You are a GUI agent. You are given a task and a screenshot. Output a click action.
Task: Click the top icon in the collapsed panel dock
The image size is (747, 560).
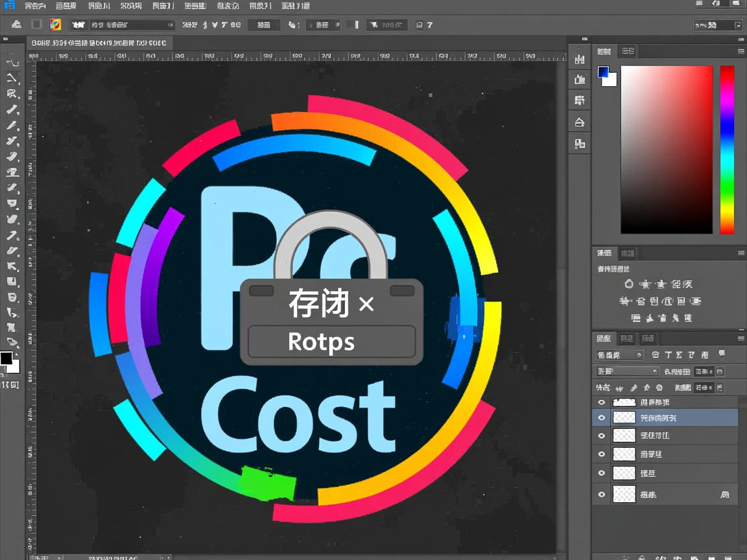(x=580, y=60)
